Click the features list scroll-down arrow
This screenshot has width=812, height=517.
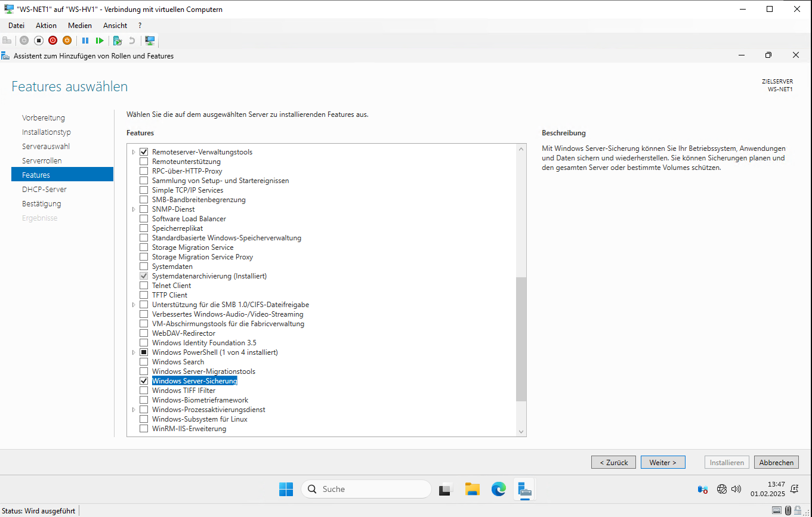point(521,432)
